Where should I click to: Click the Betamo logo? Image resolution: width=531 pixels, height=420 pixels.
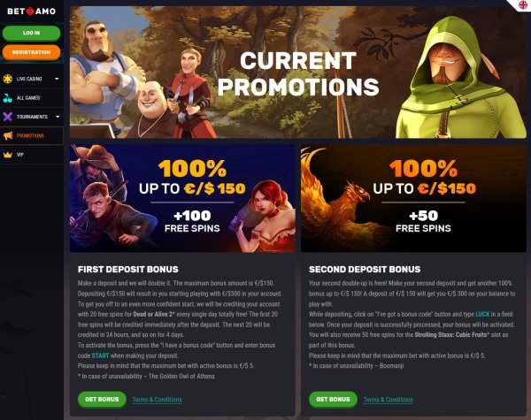(32, 11)
